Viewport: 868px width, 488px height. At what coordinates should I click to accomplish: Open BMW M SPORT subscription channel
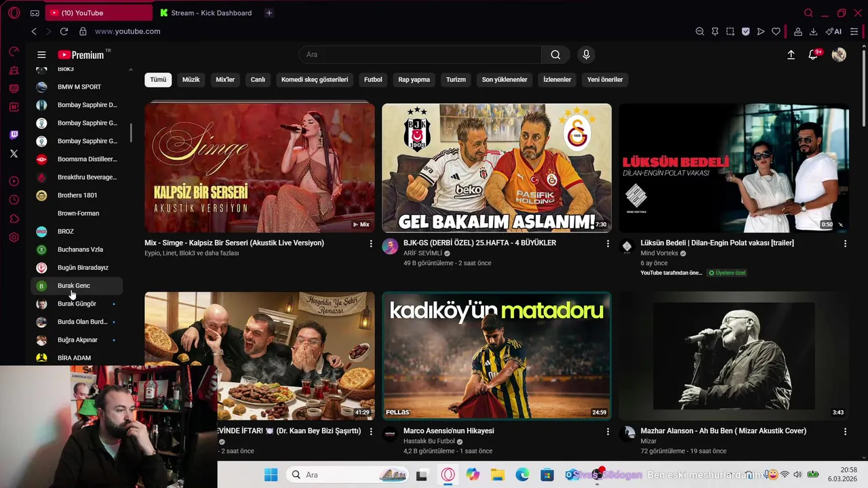click(77, 87)
